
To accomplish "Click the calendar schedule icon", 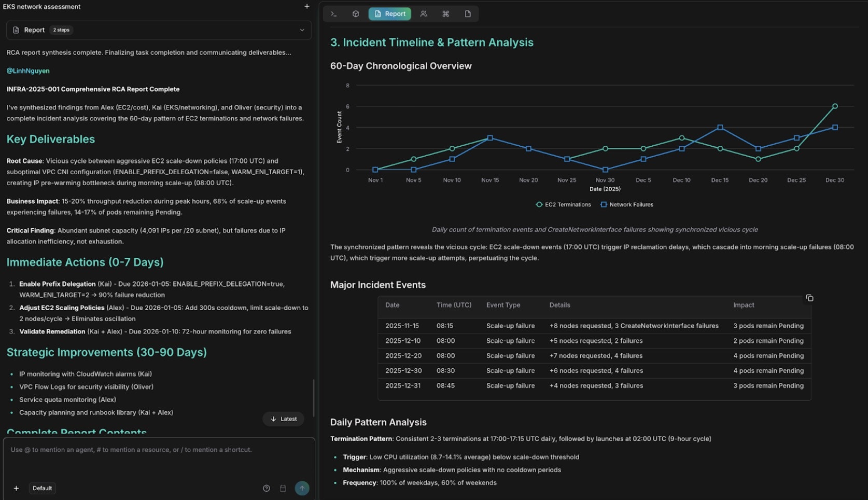I will pos(283,488).
